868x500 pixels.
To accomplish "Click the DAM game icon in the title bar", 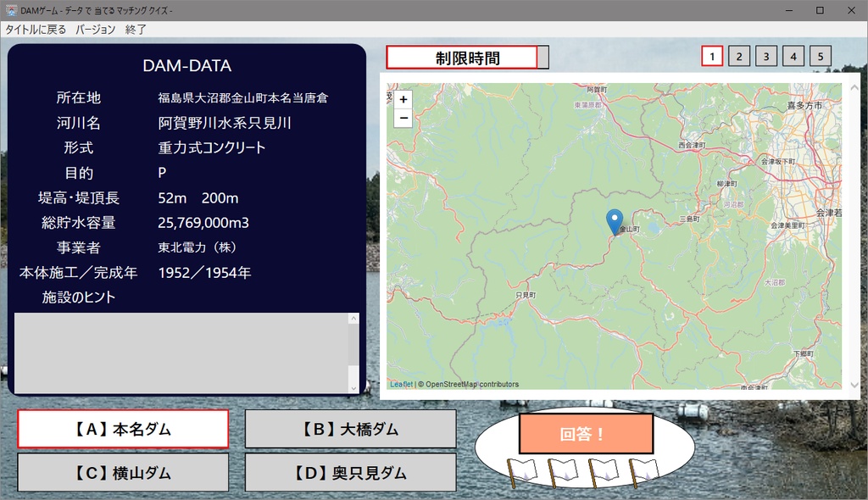I will click(12, 9).
